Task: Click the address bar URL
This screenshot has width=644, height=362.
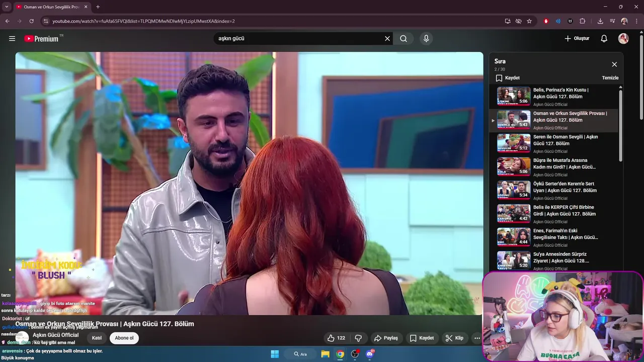Action: tap(143, 21)
